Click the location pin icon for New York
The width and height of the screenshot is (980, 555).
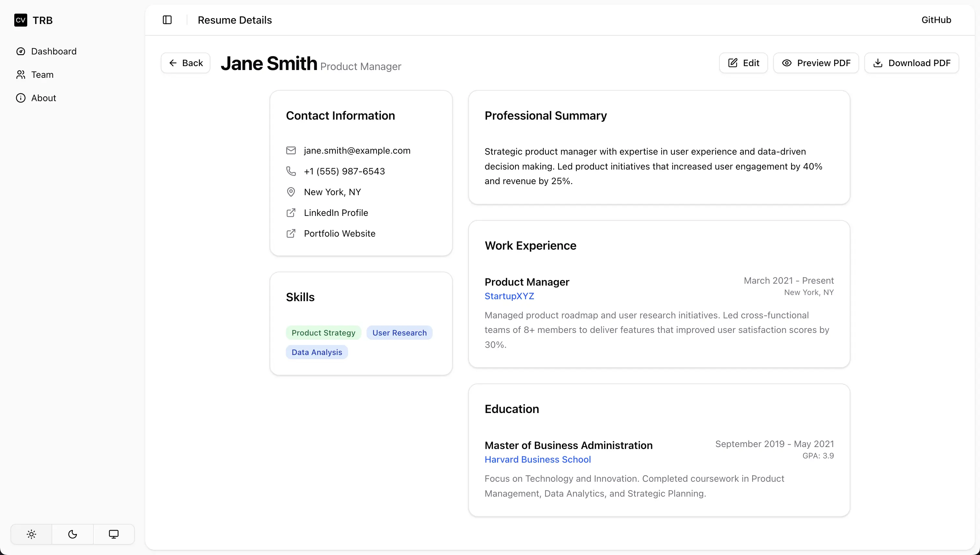291,192
